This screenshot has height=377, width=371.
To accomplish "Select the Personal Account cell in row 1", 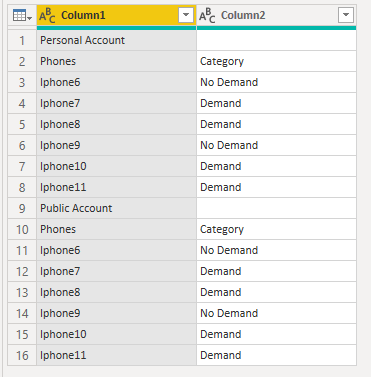I will click(x=116, y=40).
